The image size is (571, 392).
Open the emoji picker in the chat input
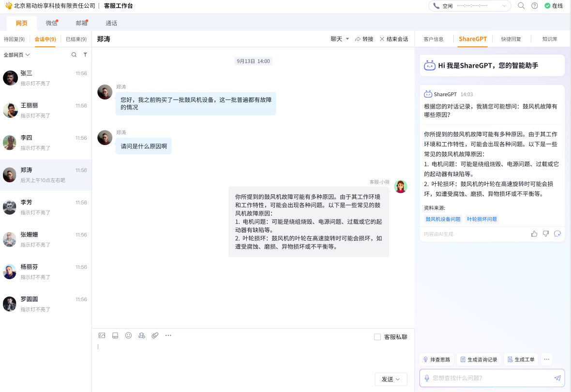coord(128,335)
